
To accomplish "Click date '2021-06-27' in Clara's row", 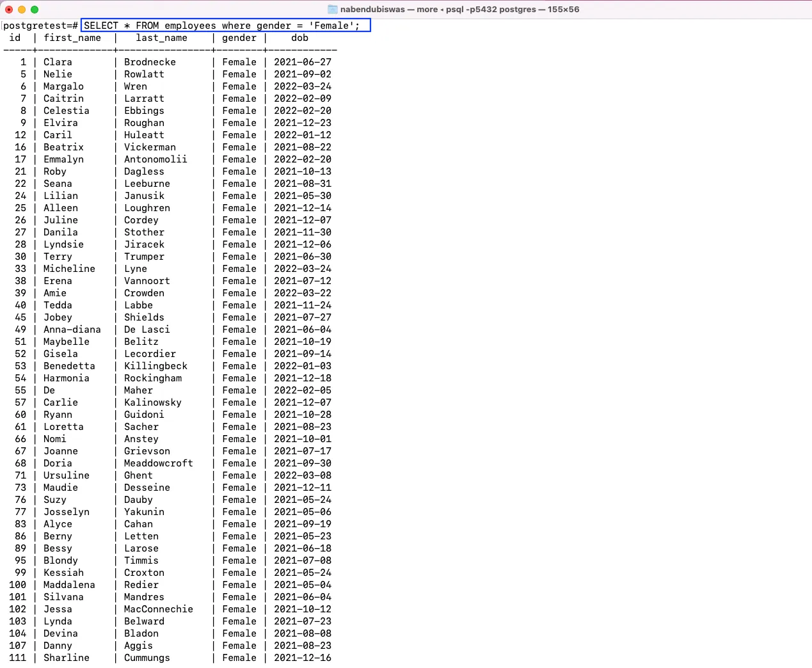I will point(303,62).
